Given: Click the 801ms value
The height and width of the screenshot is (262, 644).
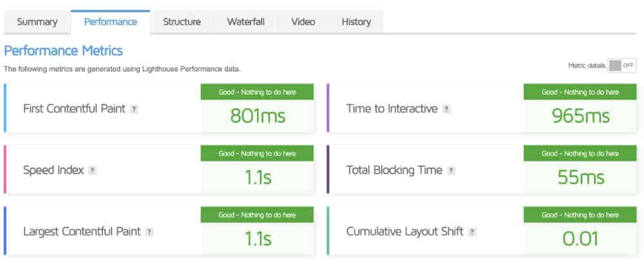Looking at the screenshot, I should (x=258, y=116).
